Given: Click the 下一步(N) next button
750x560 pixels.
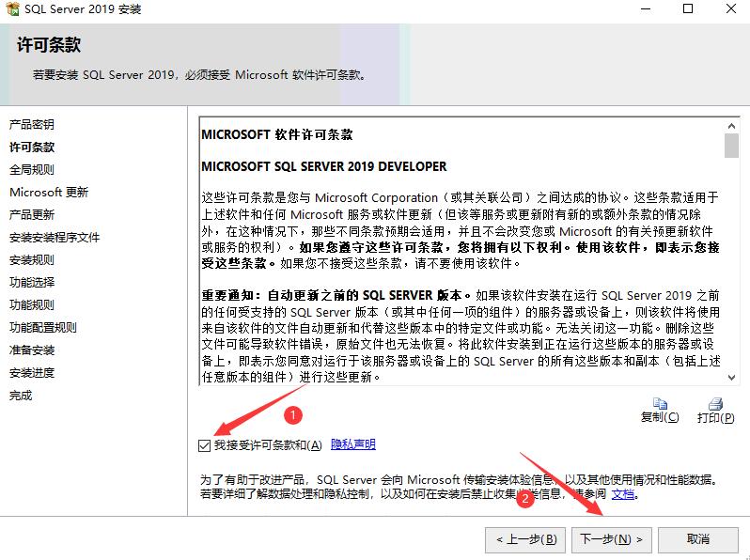Looking at the screenshot, I should [x=612, y=540].
